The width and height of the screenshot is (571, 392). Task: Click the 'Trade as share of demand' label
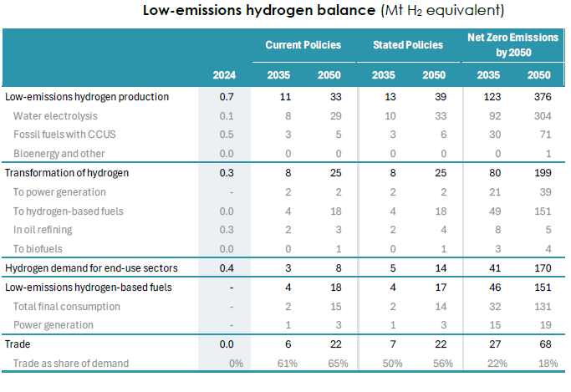70,363
